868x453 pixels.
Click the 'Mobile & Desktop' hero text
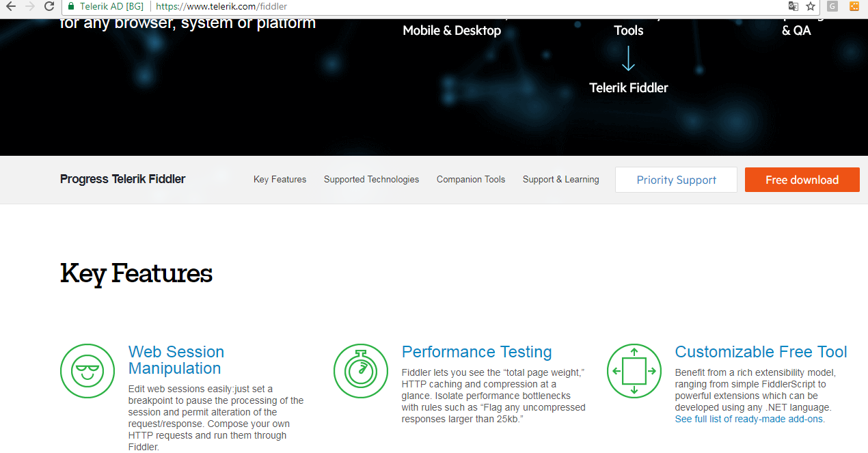click(452, 31)
